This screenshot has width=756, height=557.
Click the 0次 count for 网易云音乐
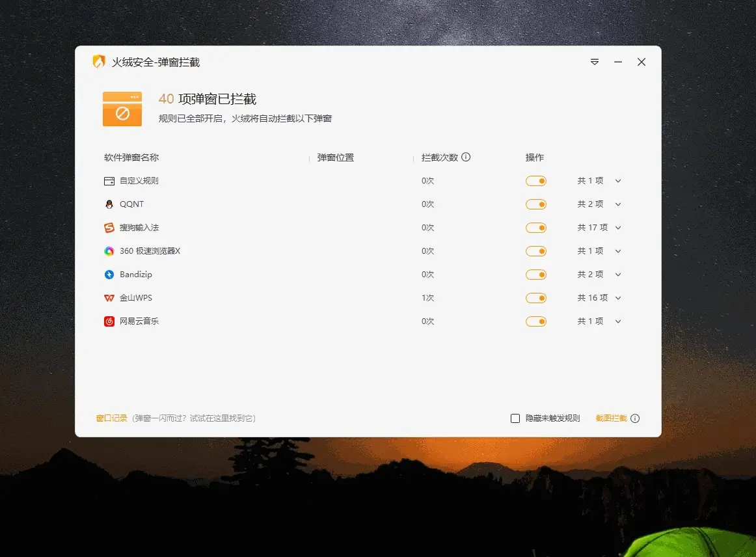(x=427, y=321)
